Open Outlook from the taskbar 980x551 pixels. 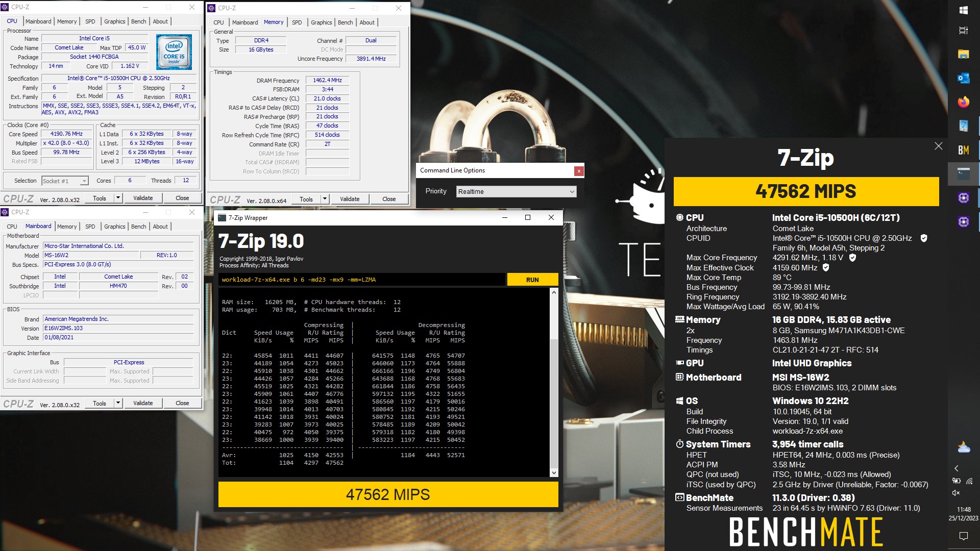point(963,78)
